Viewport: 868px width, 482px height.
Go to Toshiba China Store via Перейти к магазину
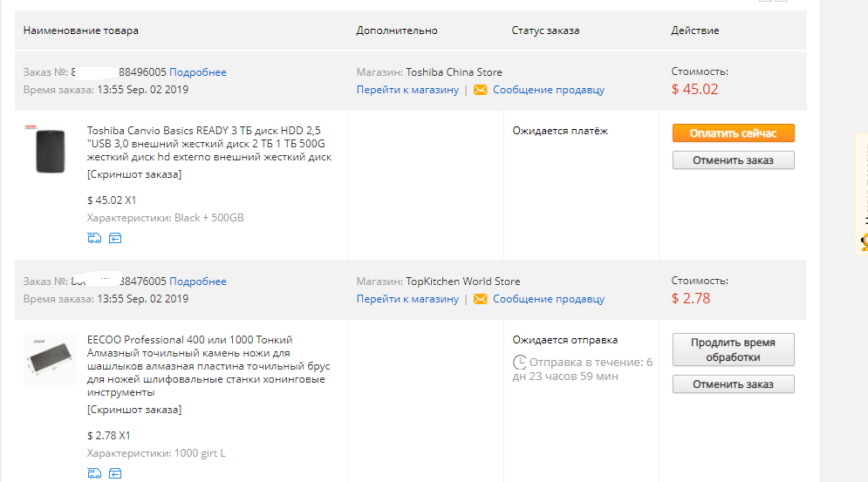coord(407,90)
